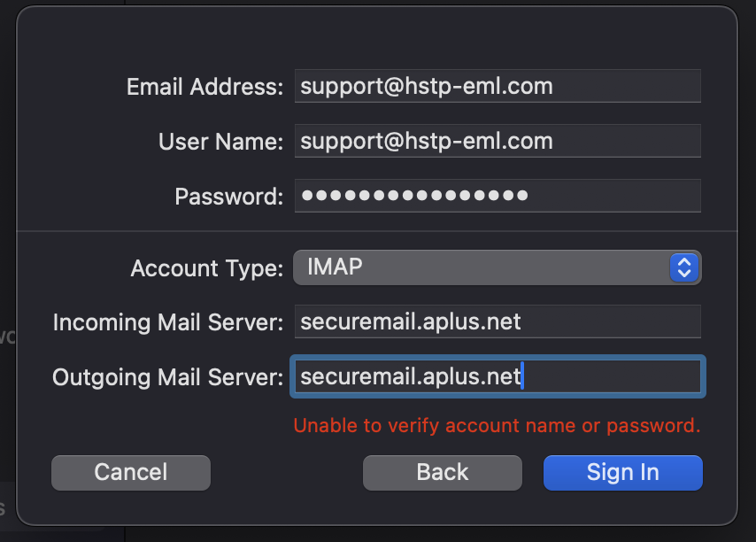Click the "Email Address:" label

[204, 87]
